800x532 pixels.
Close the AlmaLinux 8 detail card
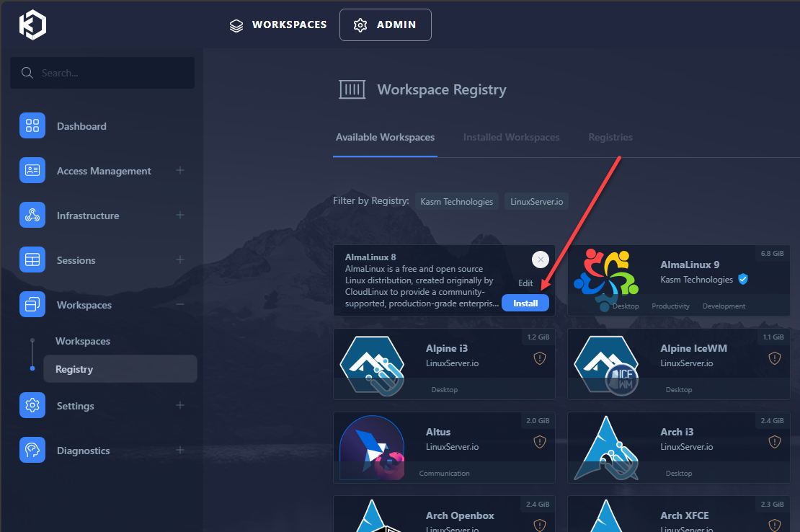pos(541,260)
